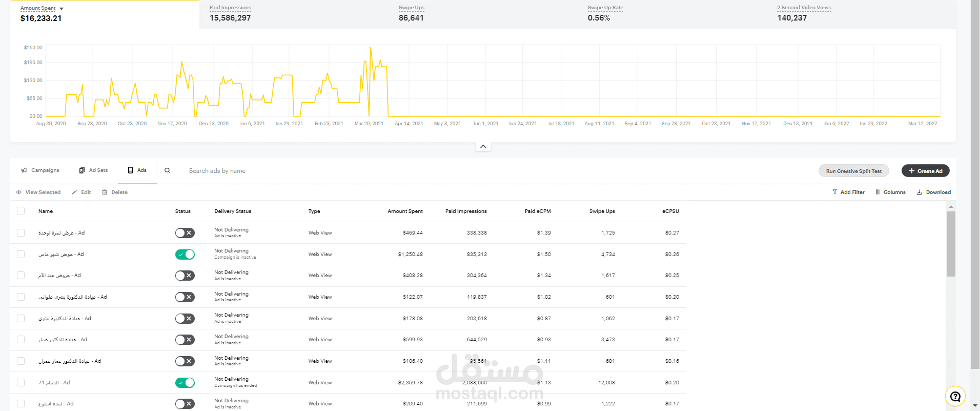
Task: Click the View Selected eye icon
Action: [x=19, y=192]
